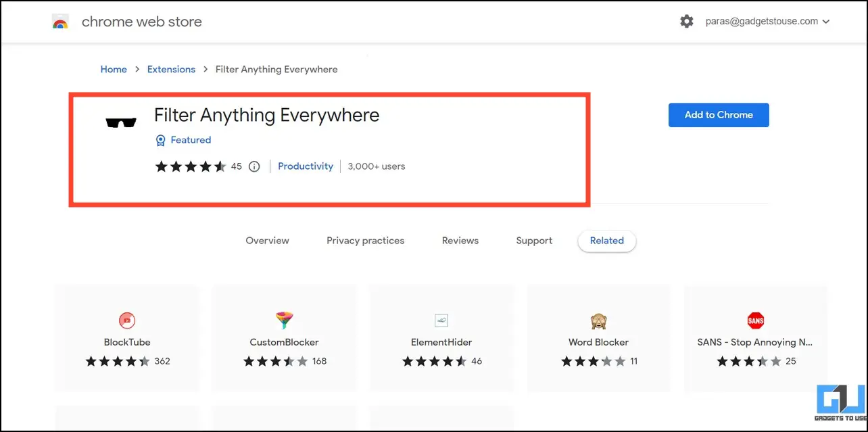
Task: Open the Word Blocker title text
Action: coord(599,342)
